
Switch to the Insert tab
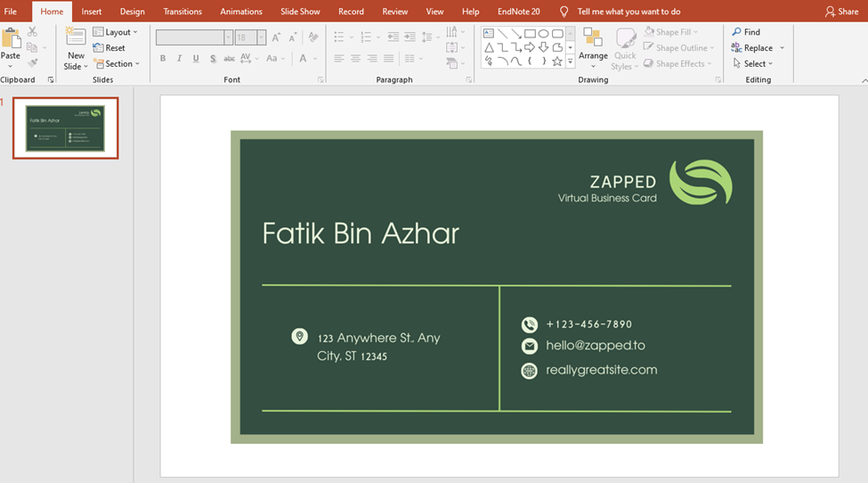pyautogui.click(x=92, y=11)
